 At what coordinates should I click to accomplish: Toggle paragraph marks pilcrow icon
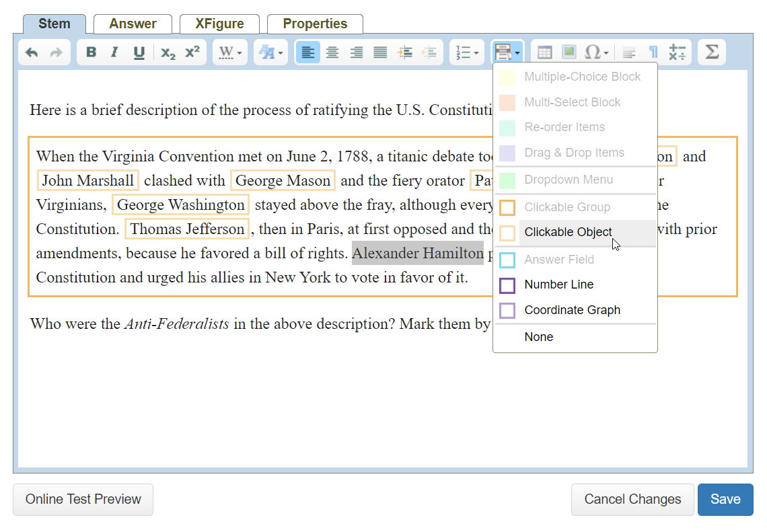coord(653,52)
